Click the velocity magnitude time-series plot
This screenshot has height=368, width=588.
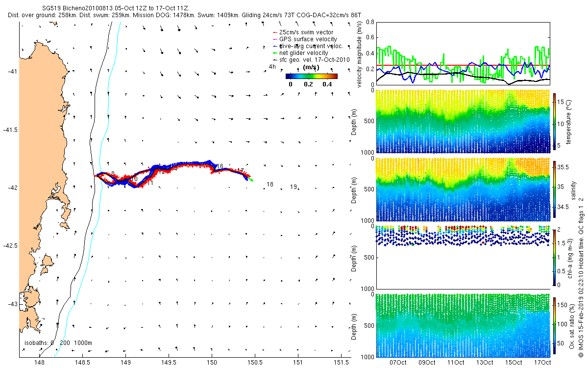462,53
